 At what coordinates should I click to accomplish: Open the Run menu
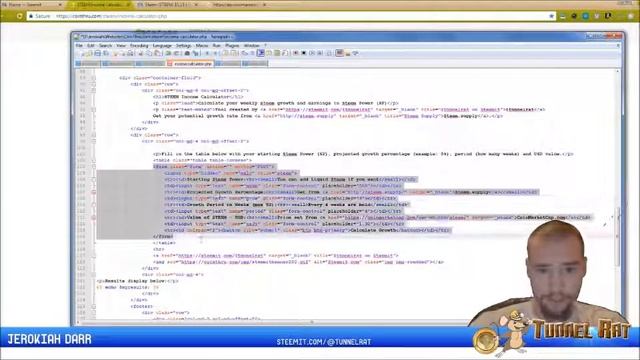(216, 46)
